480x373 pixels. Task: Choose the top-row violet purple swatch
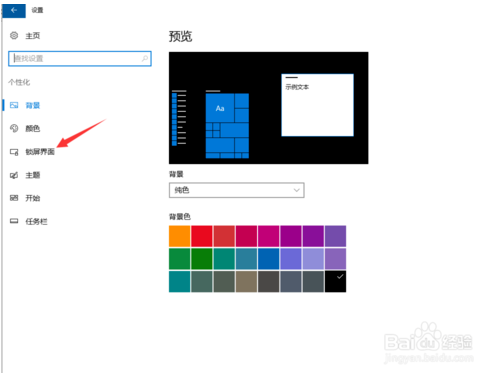pos(313,236)
